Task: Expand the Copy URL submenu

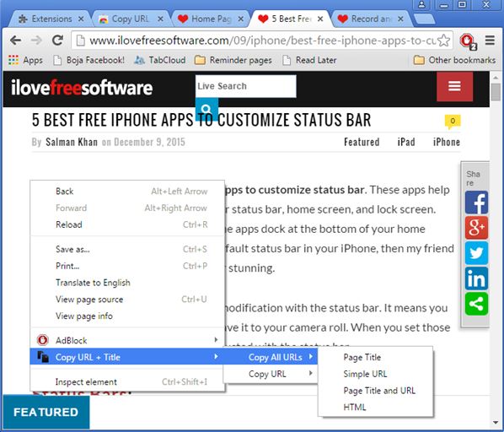Action: (x=271, y=374)
